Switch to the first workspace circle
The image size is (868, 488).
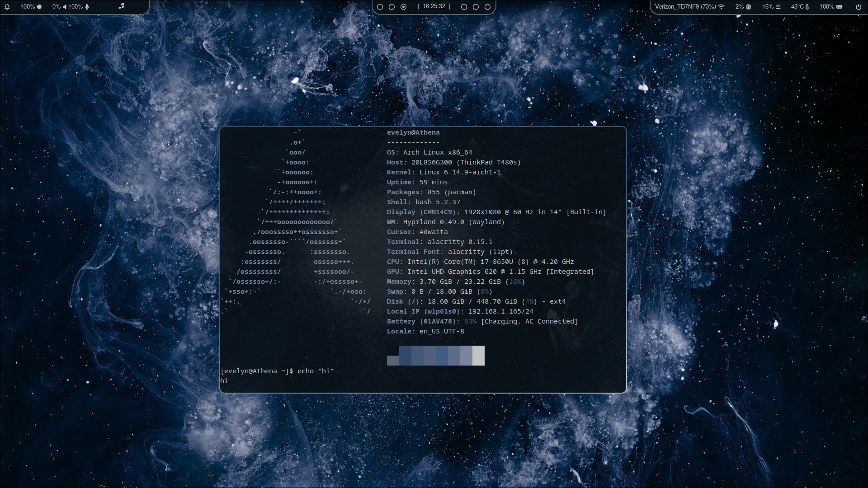click(380, 7)
